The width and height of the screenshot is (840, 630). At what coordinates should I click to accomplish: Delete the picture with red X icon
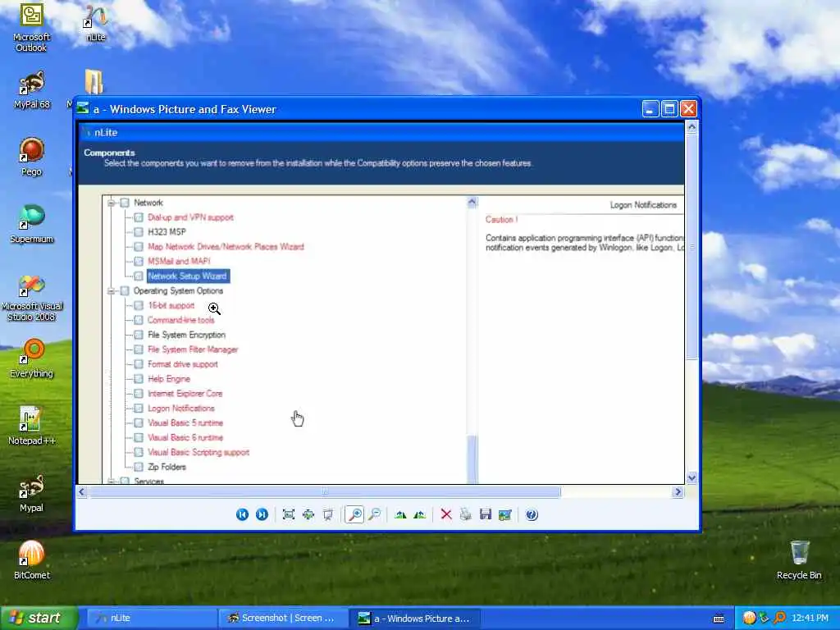(x=445, y=515)
